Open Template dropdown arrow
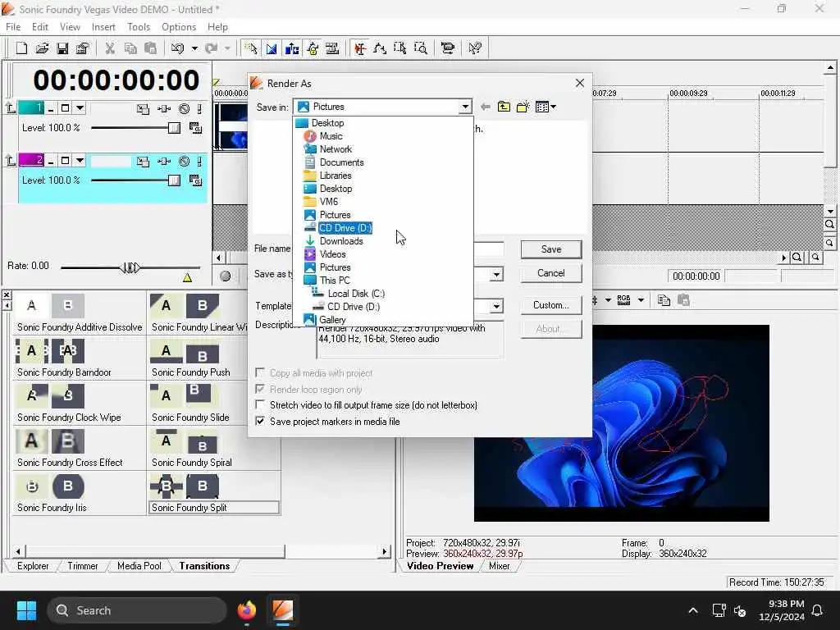The image size is (840, 630). click(x=496, y=307)
